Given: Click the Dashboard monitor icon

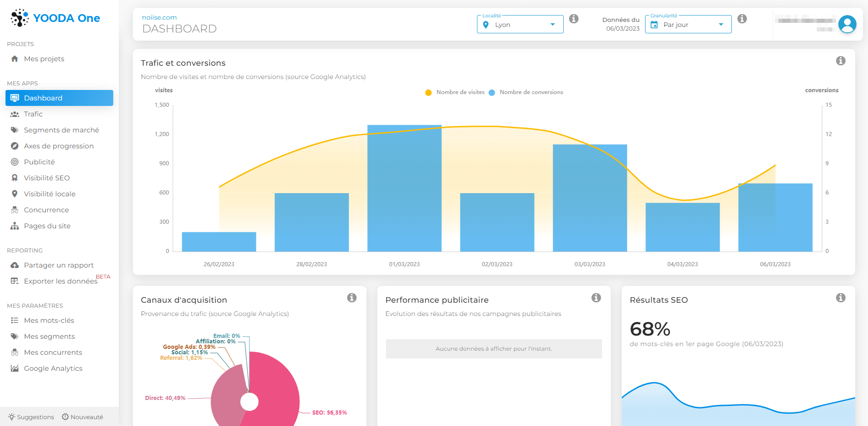Looking at the screenshot, I should pyautogui.click(x=15, y=98).
